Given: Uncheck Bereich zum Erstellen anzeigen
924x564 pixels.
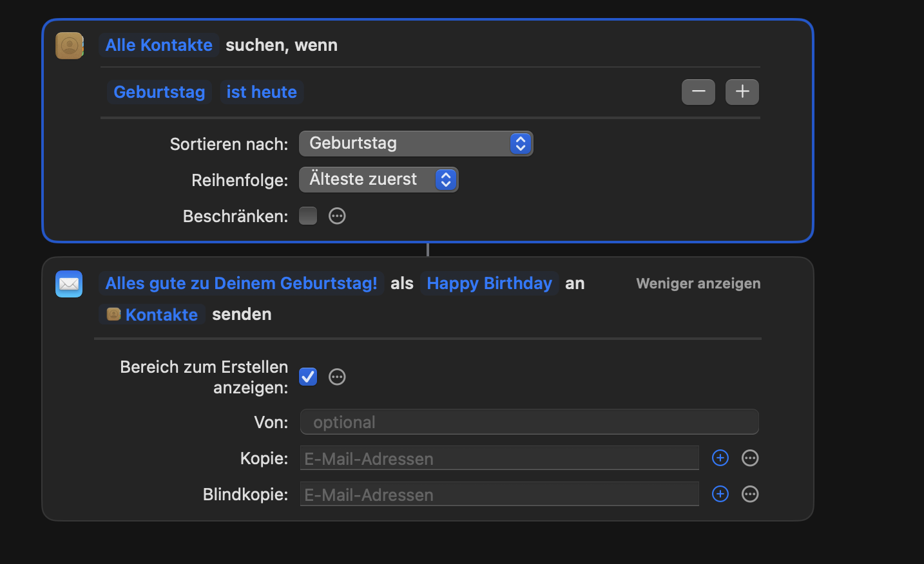Looking at the screenshot, I should tap(308, 377).
